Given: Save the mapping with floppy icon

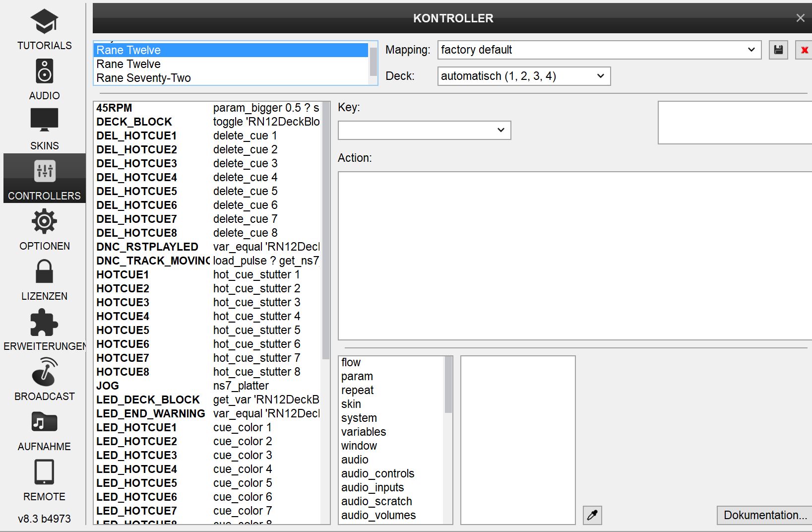Looking at the screenshot, I should [x=778, y=50].
